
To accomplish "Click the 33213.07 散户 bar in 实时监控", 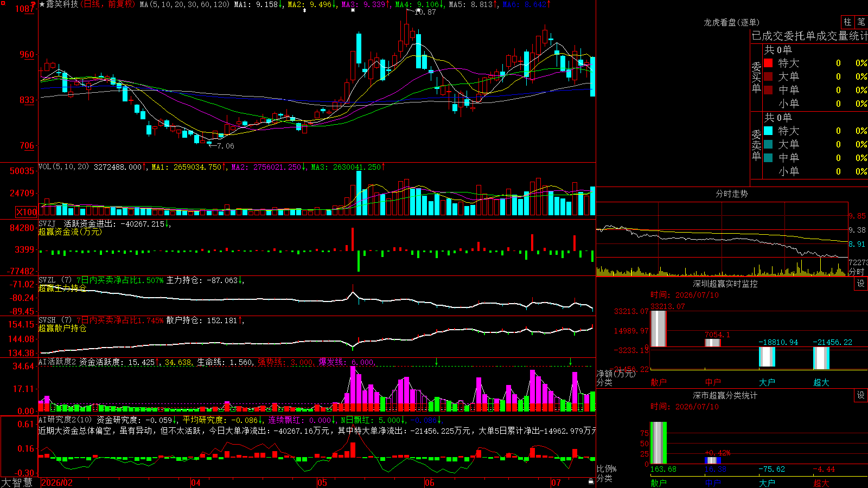I will click(659, 329).
